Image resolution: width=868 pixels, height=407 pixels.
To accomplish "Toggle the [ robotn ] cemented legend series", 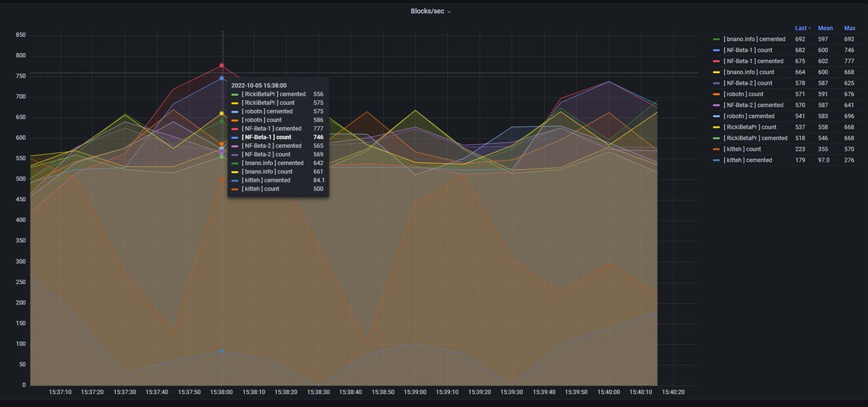I will tap(749, 116).
